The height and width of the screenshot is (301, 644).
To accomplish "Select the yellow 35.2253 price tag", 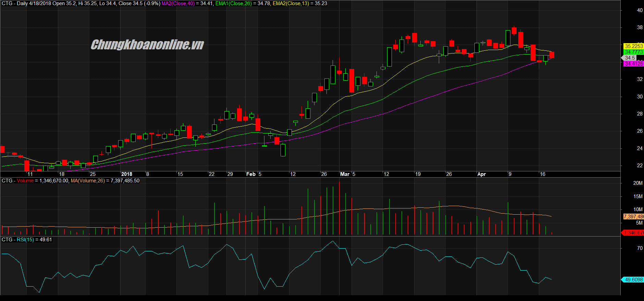I will [x=633, y=46].
